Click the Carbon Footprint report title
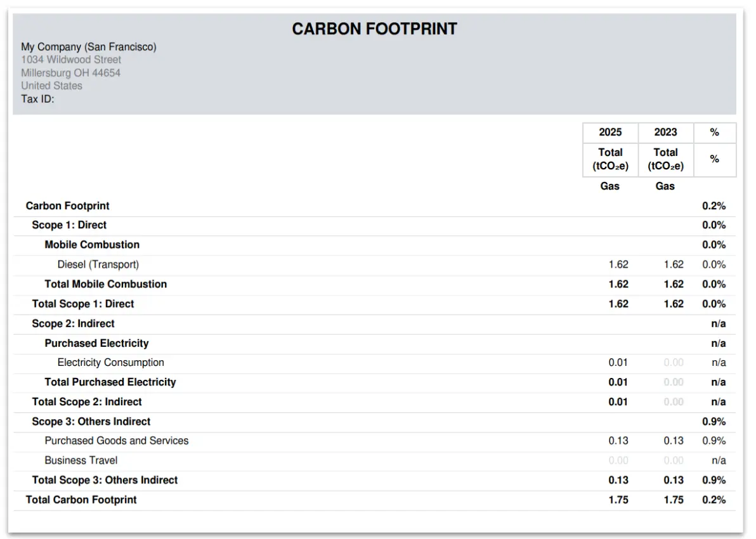 [374, 29]
